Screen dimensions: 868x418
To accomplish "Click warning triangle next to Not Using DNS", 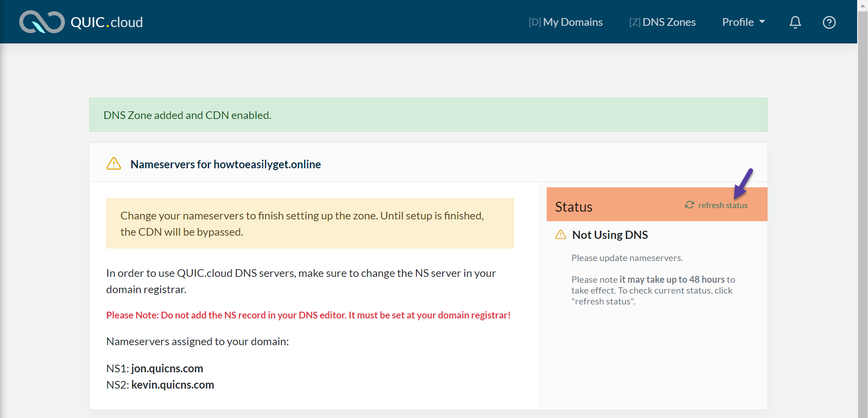I will [561, 234].
